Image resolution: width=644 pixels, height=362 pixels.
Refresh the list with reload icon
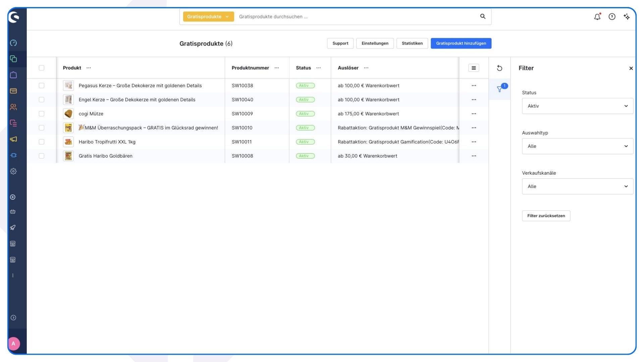coord(499,68)
